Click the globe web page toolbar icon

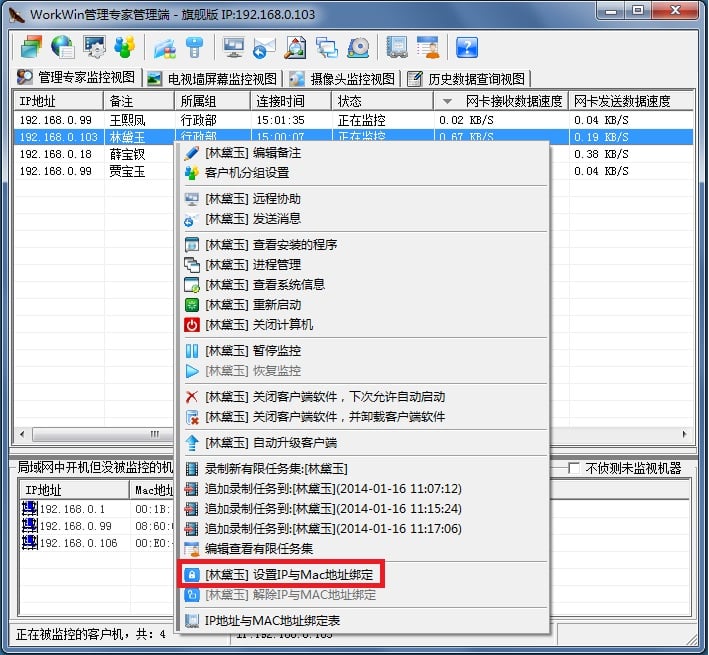[x=62, y=47]
